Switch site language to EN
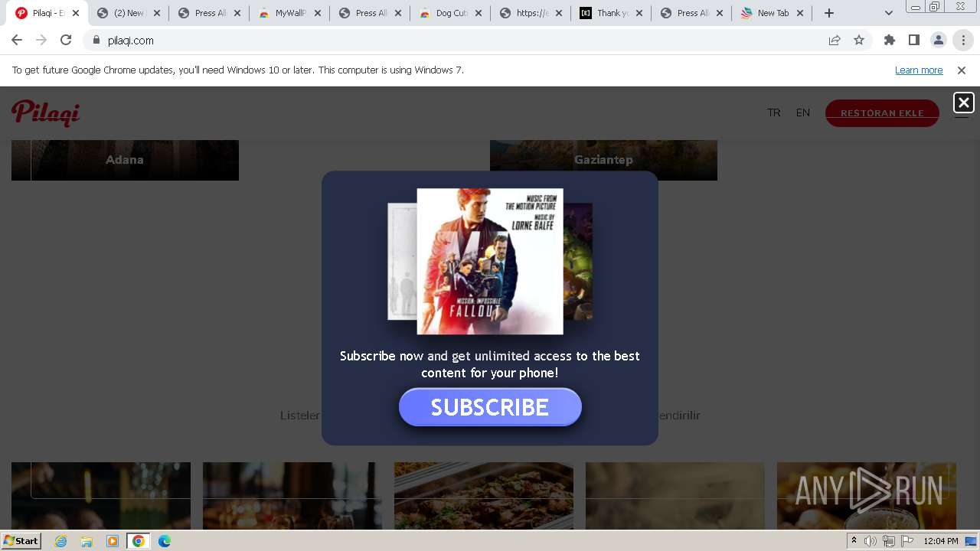 point(802,112)
